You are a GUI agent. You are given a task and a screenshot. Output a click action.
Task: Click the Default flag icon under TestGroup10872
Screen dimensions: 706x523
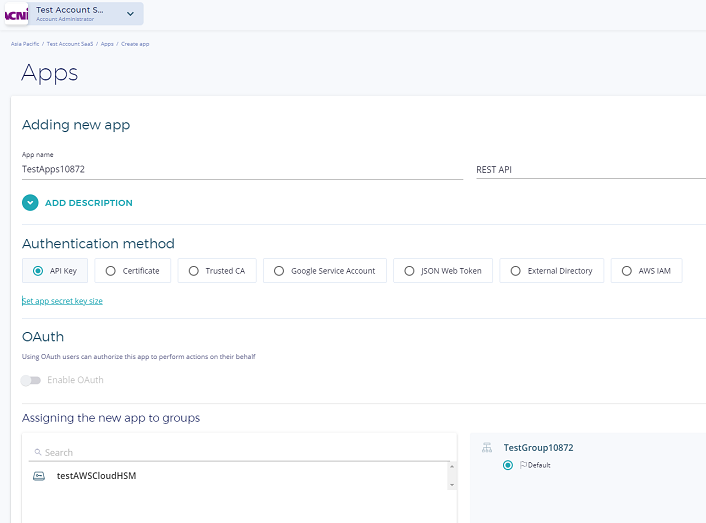click(523, 465)
